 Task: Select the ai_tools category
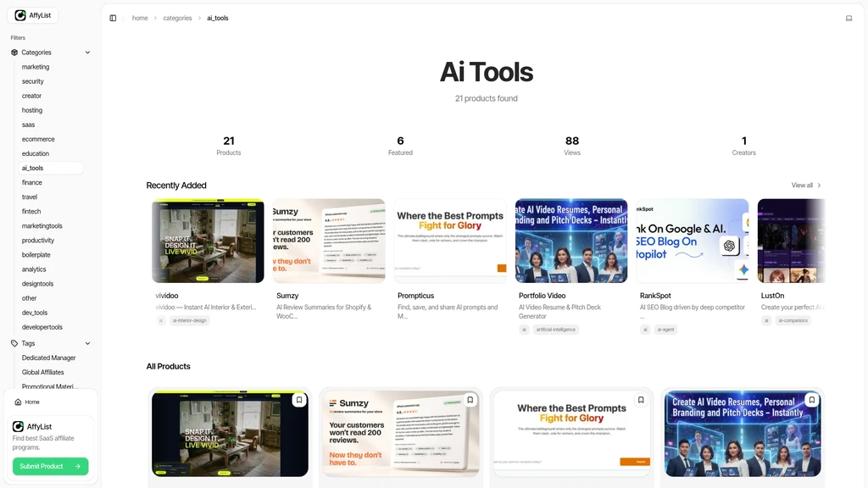pos(50,169)
